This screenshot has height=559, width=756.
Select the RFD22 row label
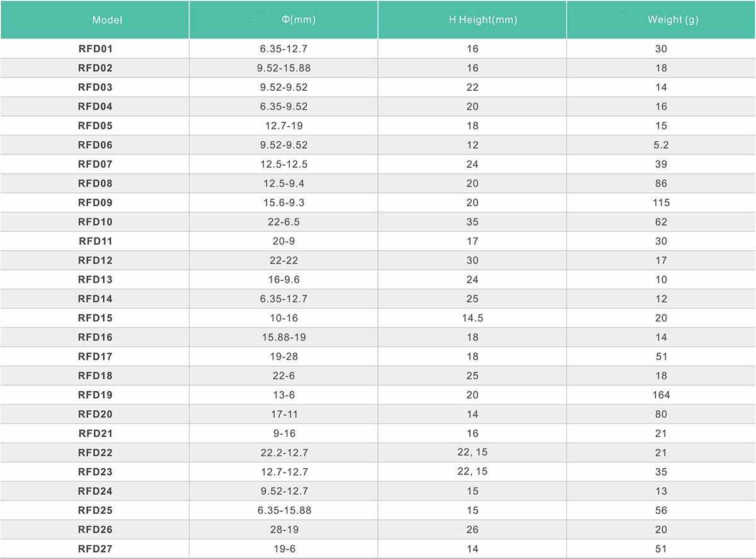point(95,452)
